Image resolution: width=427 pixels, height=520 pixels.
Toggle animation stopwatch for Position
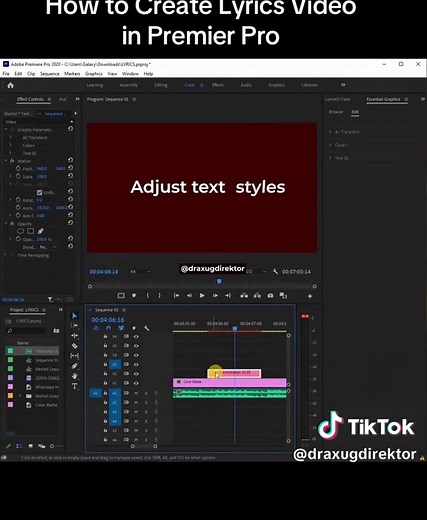tap(18, 168)
